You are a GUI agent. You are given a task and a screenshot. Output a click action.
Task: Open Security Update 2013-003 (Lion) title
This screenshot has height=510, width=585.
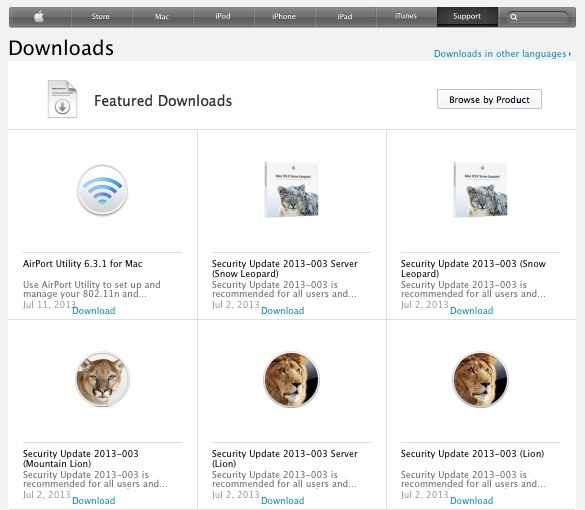coord(472,454)
